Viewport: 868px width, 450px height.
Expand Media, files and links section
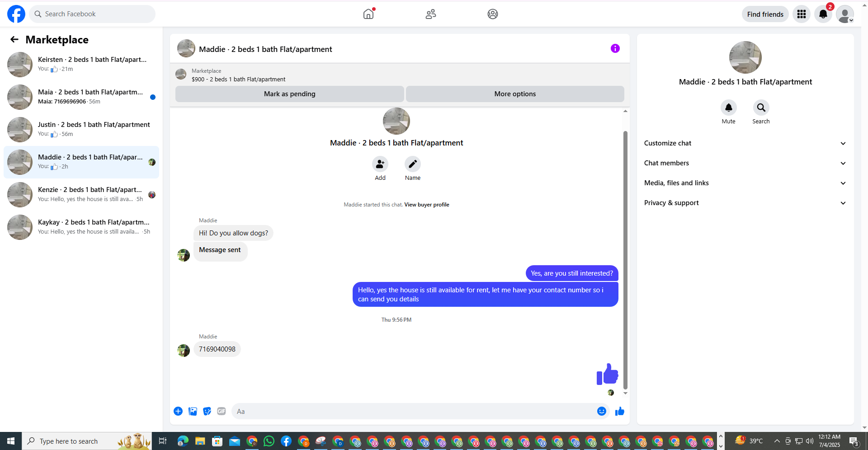745,183
